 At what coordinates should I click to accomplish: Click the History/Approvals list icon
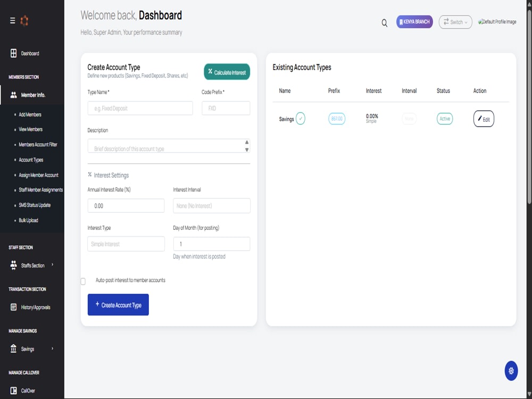[14, 307]
